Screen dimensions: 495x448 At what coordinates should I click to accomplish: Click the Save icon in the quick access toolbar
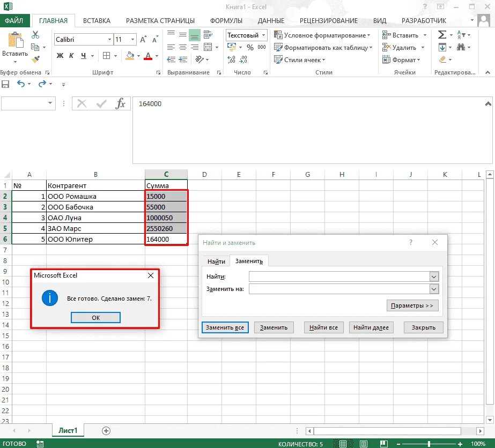click(5, 84)
